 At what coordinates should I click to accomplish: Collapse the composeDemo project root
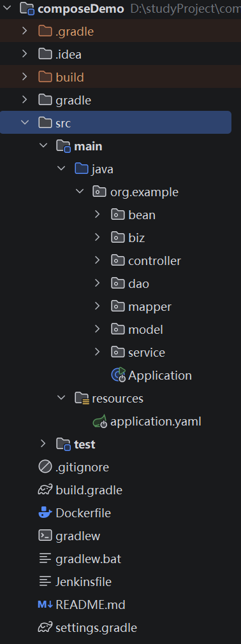[x=6, y=8]
